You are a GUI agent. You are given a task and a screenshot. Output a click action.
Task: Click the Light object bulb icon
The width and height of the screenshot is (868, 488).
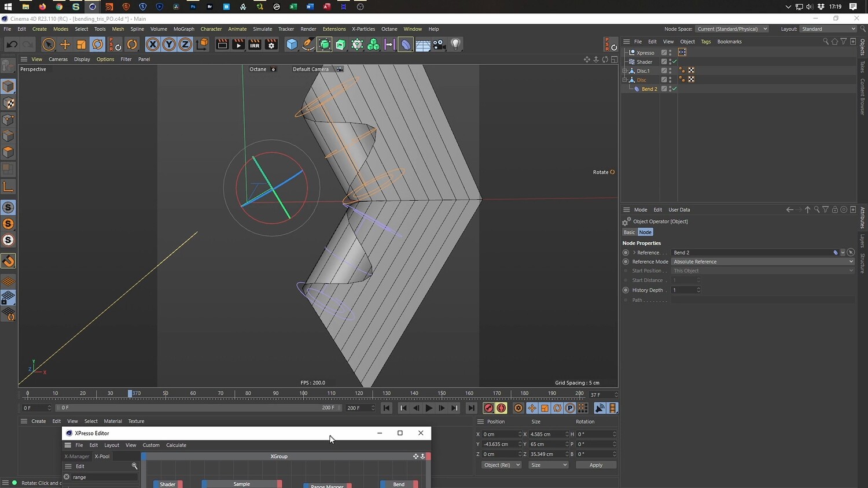pyautogui.click(x=456, y=45)
